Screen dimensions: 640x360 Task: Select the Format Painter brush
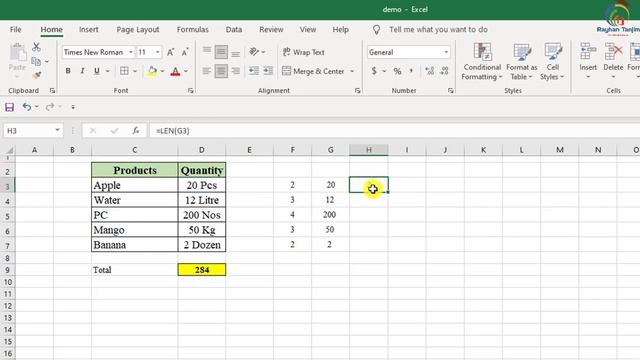36,75
